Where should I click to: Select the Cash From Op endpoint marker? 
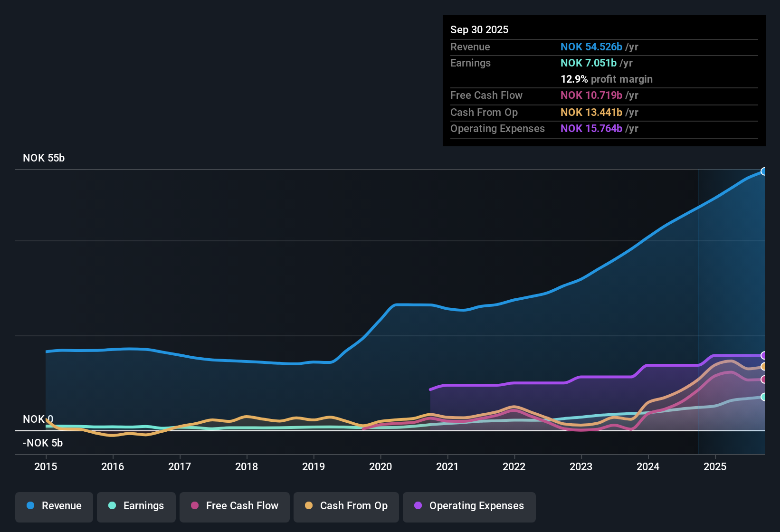pyautogui.click(x=764, y=367)
